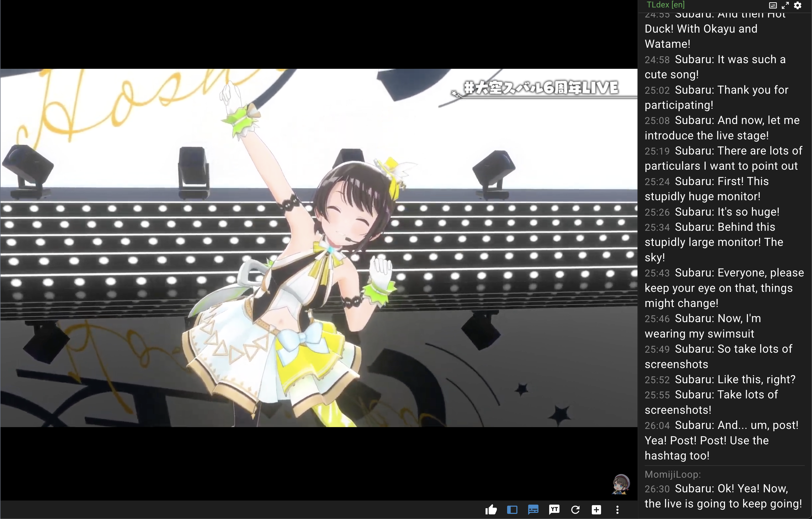This screenshot has height=519, width=812.
Task: Click the reload video icon
Action: pyautogui.click(x=575, y=510)
